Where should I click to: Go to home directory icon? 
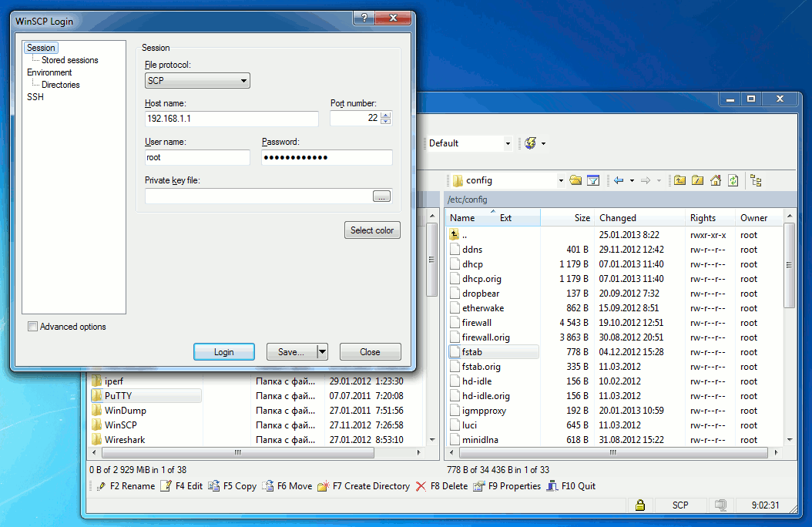[715, 180]
